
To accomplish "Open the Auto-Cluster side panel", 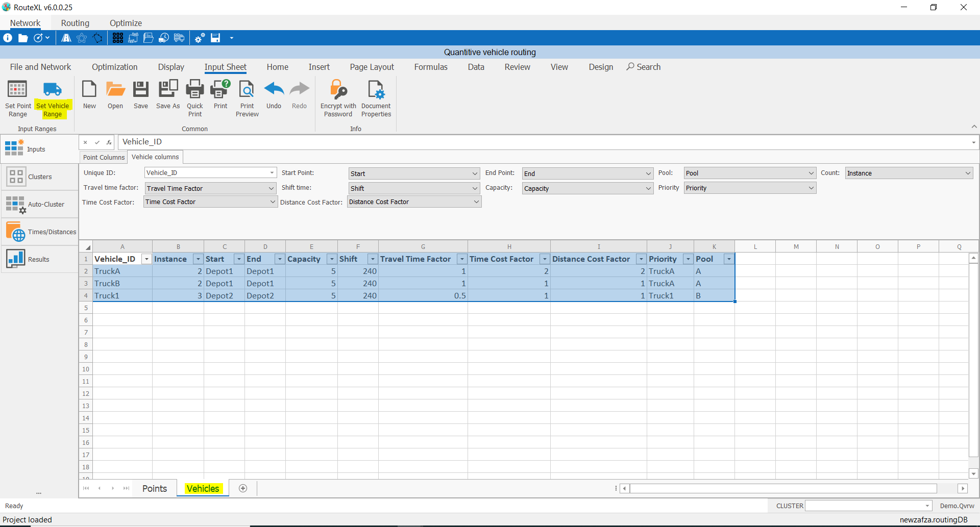I will pyautogui.click(x=39, y=204).
